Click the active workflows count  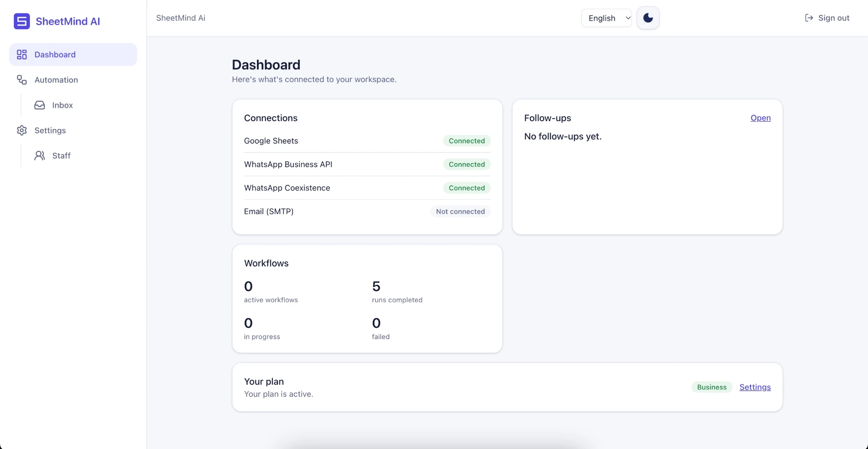[x=248, y=286]
